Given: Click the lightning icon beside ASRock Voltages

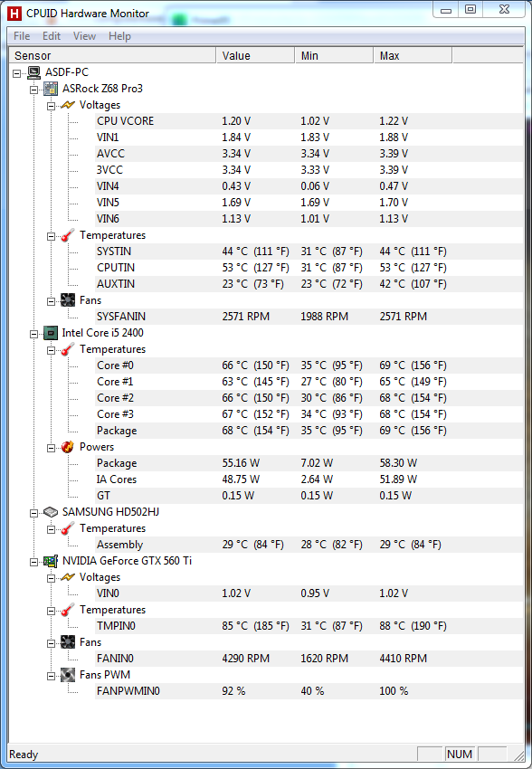Looking at the screenshot, I should (x=68, y=105).
